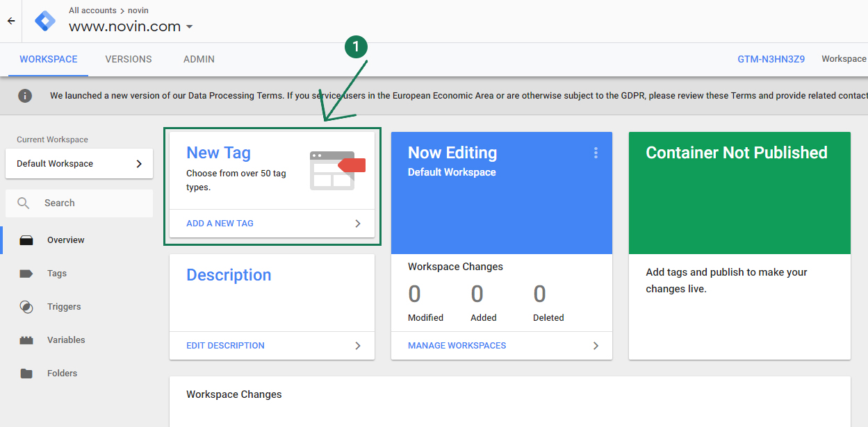The height and width of the screenshot is (427, 868).
Task: Click the chevron beside Manage Workspaces
Action: 596,346
